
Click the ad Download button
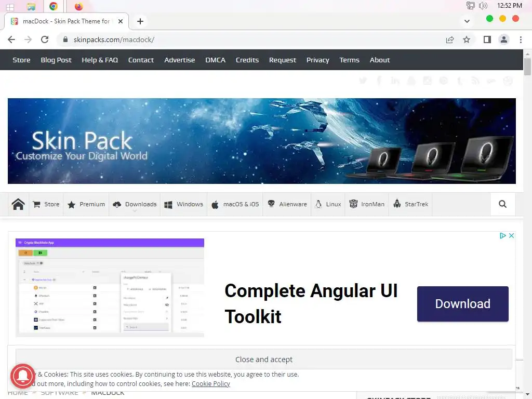click(463, 303)
